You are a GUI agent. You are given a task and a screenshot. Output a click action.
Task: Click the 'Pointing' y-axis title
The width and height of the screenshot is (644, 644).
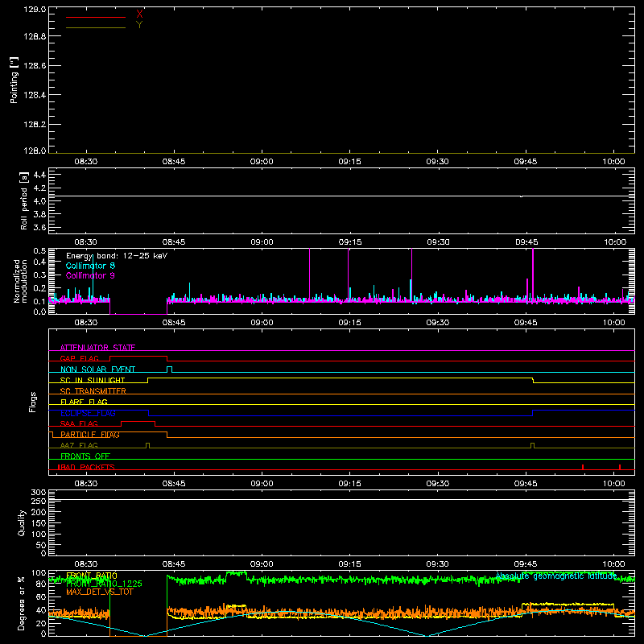click(x=14, y=80)
